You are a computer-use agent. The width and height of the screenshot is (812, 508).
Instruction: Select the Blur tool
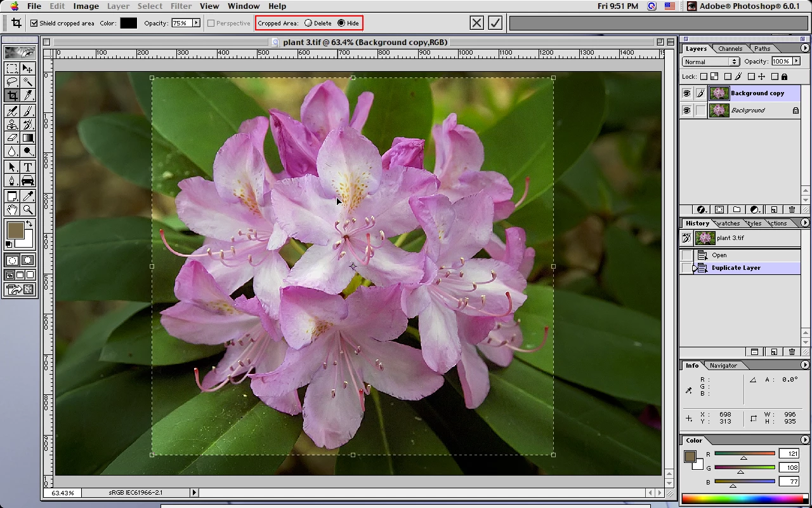[12, 151]
